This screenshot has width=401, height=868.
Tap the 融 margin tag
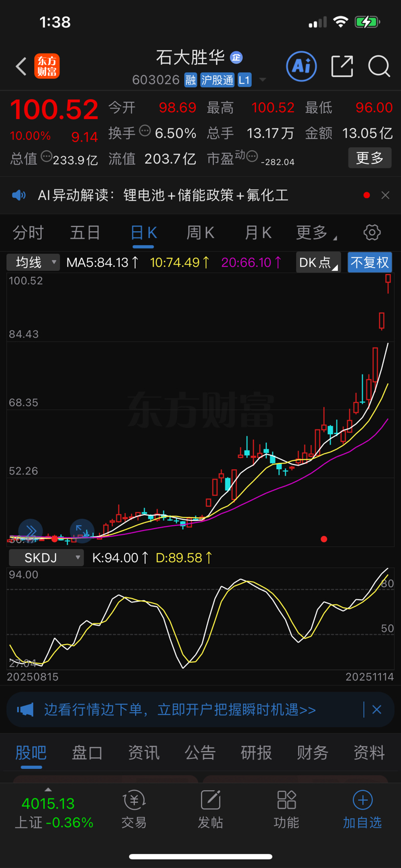coord(191,80)
